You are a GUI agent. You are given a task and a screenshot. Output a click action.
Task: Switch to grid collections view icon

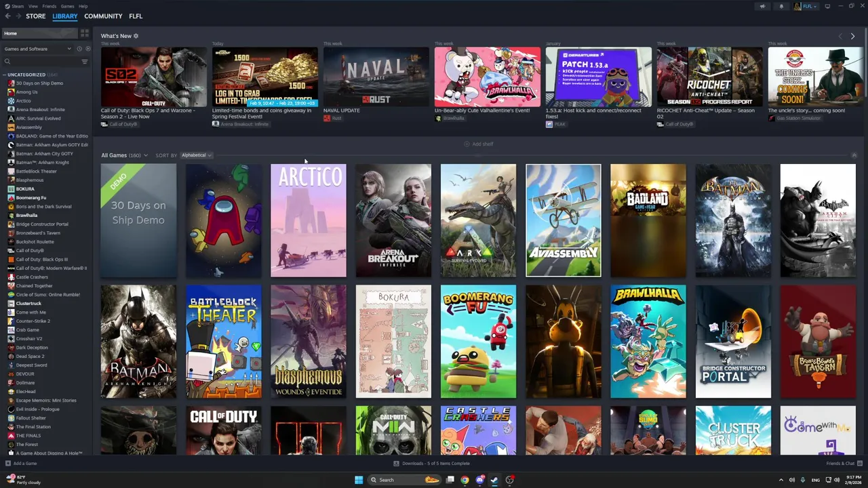tap(85, 33)
